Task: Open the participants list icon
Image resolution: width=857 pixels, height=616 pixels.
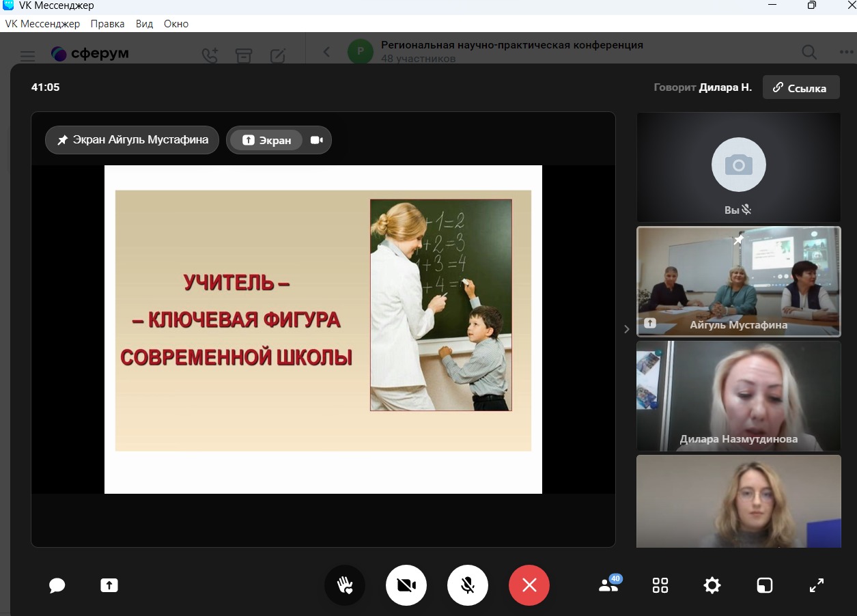Action: [608, 585]
